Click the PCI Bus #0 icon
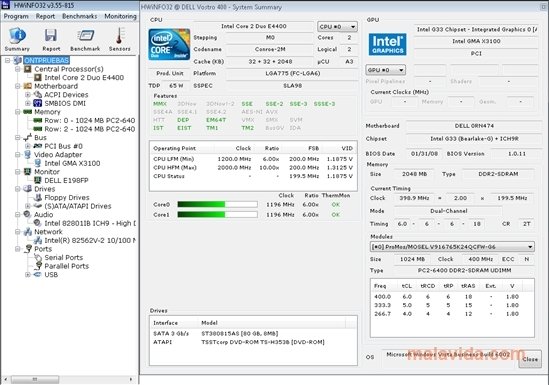The image size is (549, 385). click(x=38, y=146)
